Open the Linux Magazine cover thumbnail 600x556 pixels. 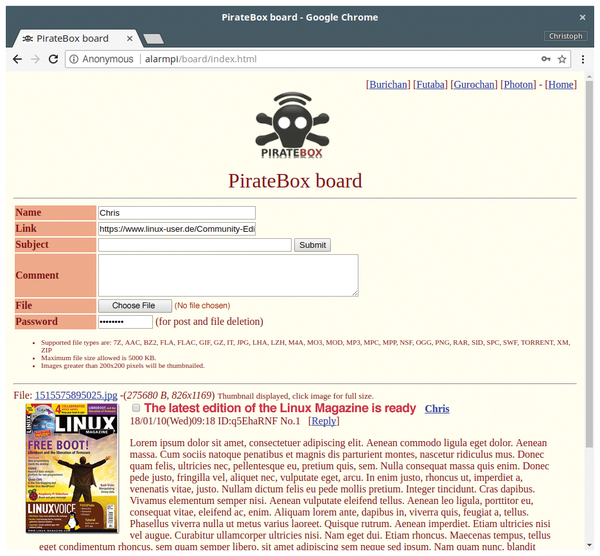pos(72,468)
